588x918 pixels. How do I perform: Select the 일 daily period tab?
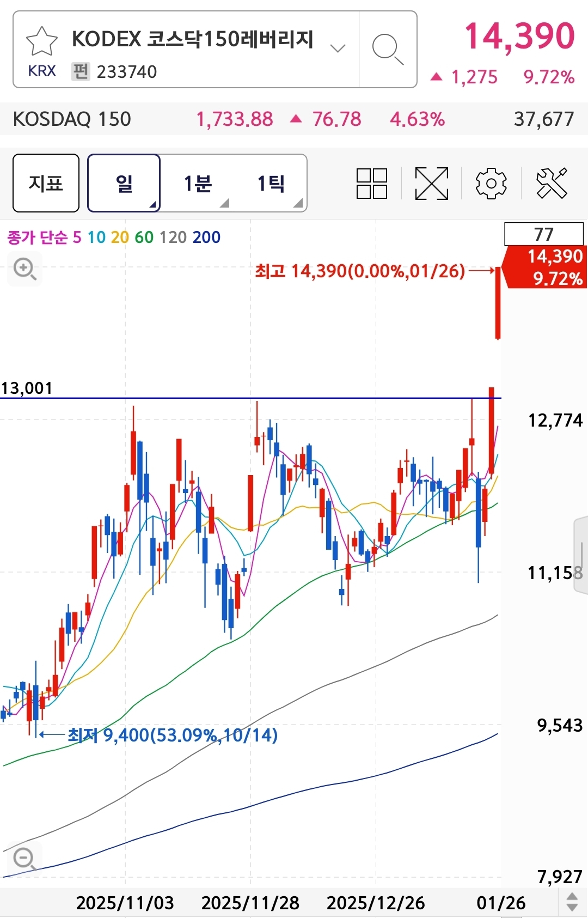click(x=124, y=183)
